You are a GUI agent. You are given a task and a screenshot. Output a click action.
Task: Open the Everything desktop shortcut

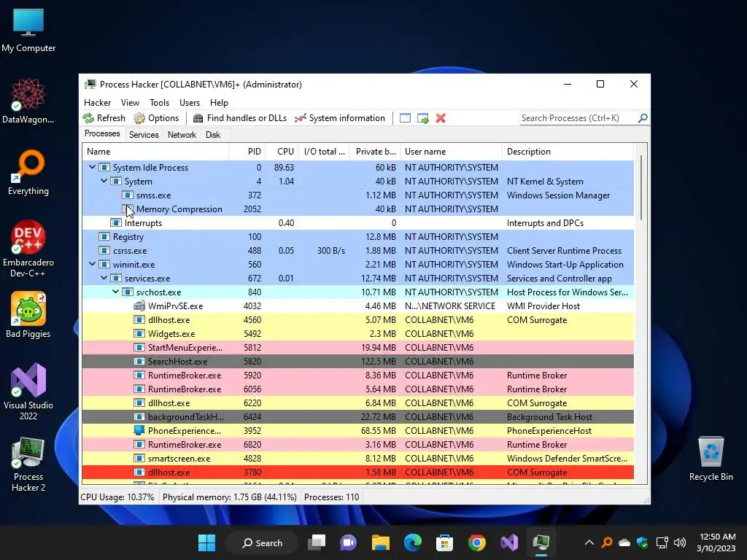click(x=28, y=173)
